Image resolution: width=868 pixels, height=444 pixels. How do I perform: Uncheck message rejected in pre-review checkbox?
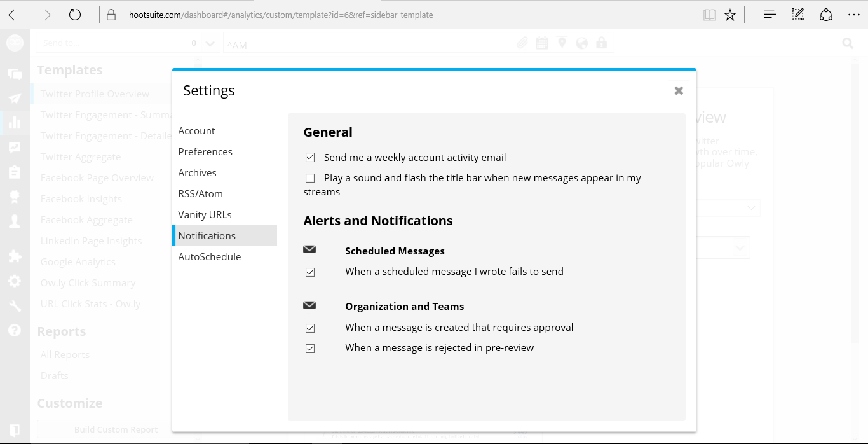[x=310, y=349]
